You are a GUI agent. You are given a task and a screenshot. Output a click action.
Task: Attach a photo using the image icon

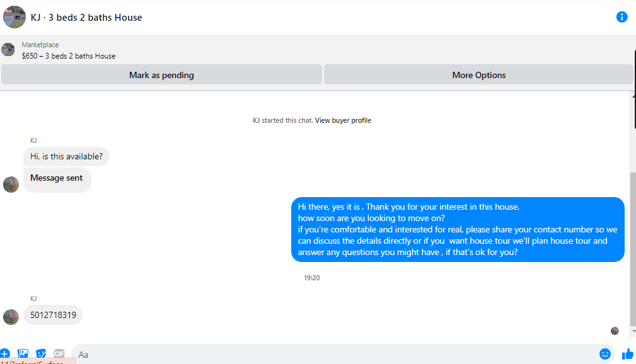tap(23, 354)
